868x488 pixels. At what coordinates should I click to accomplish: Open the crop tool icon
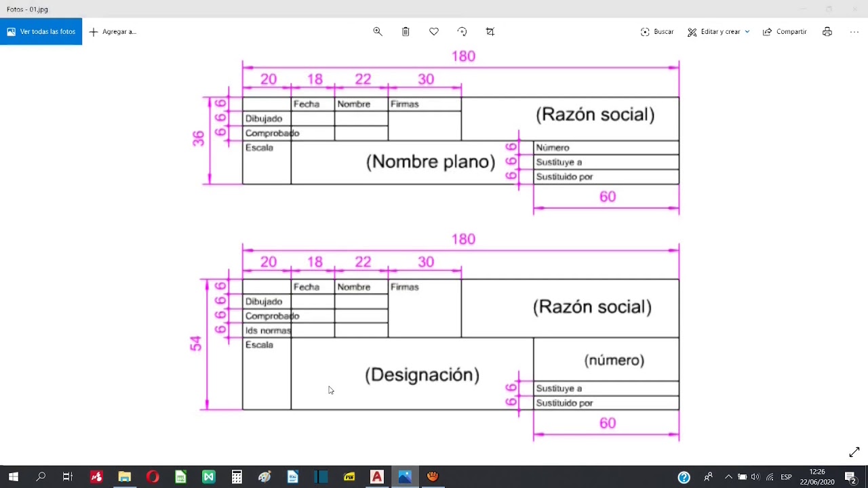coord(490,32)
